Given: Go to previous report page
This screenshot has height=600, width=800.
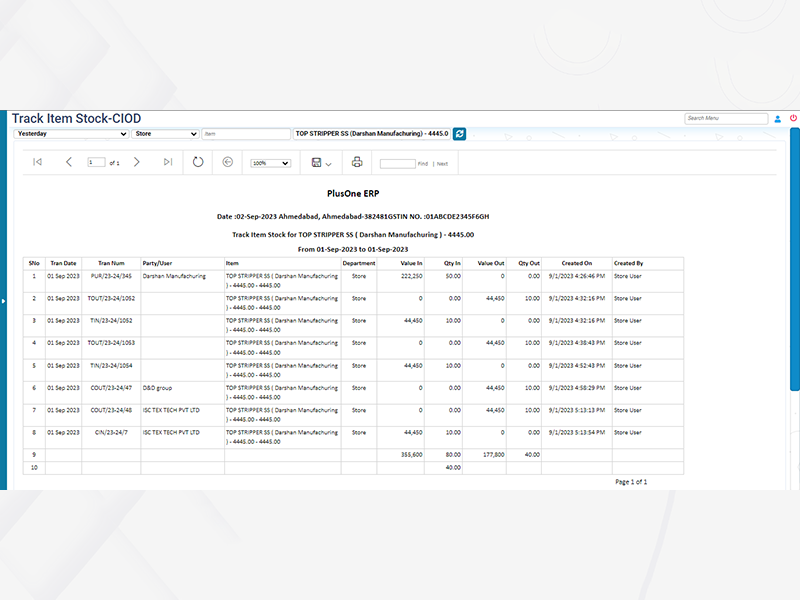Looking at the screenshot, I should coord(69,162).
